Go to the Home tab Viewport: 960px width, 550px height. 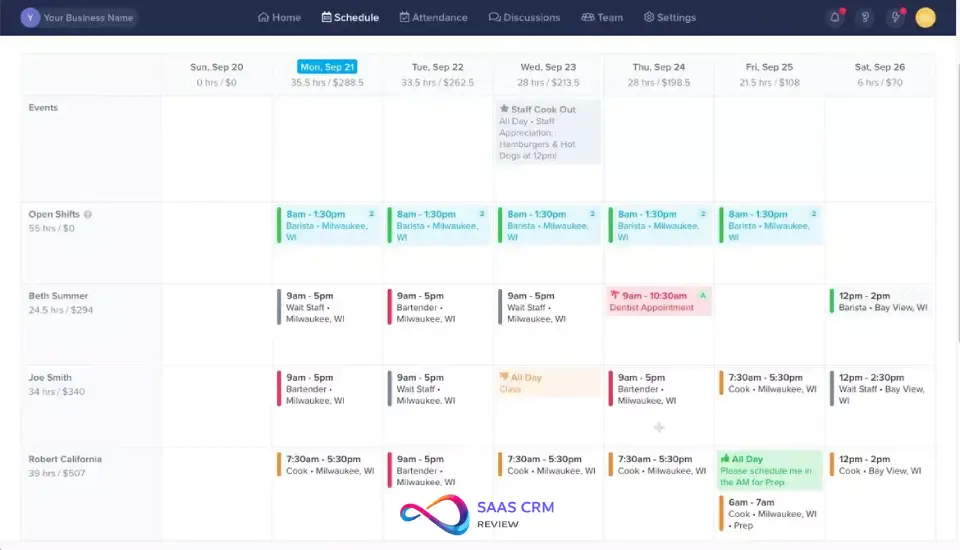pyautogui.click(x=279, y=17)
